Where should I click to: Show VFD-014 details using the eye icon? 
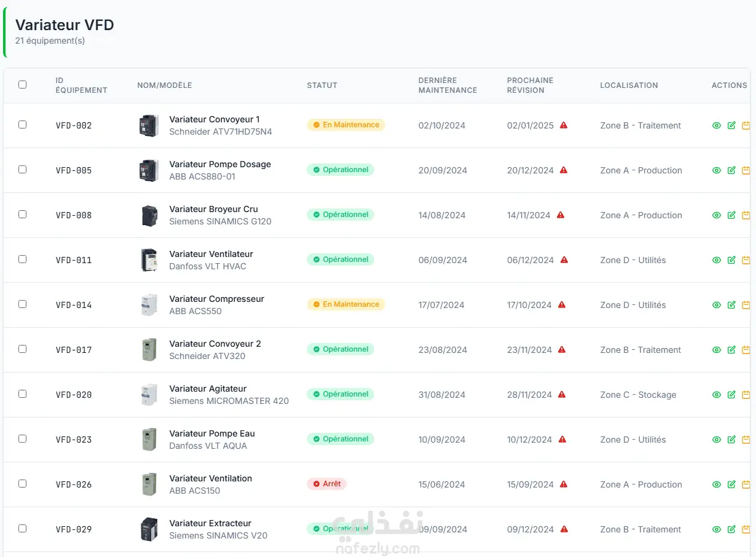point(716,305)
